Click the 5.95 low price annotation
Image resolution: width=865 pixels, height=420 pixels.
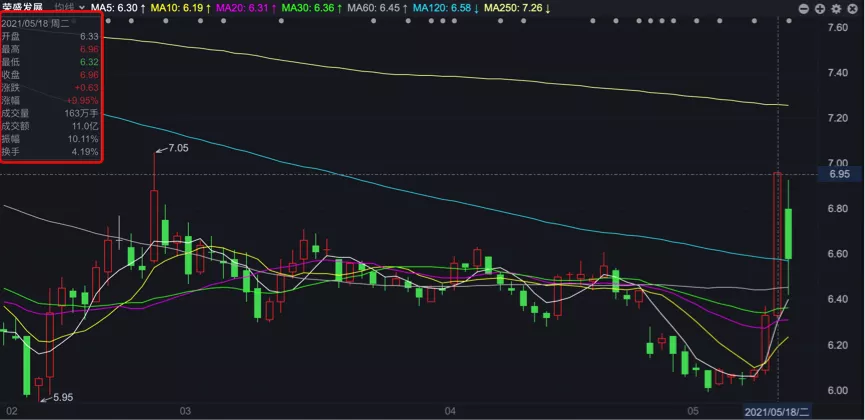[x=61, y=397]
